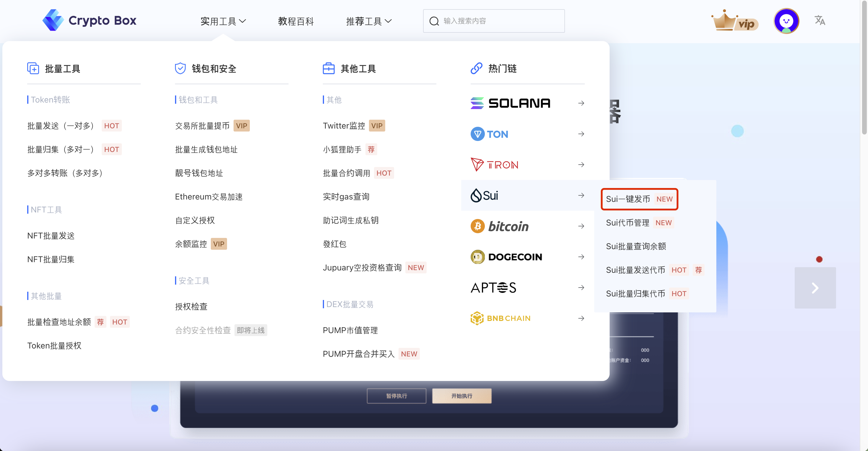Image resolution: width=868 pixels, height=451 pixels.
Task: Open Ethereum交易加速 link
Action: pyautogui.click(x=209, y=196)
